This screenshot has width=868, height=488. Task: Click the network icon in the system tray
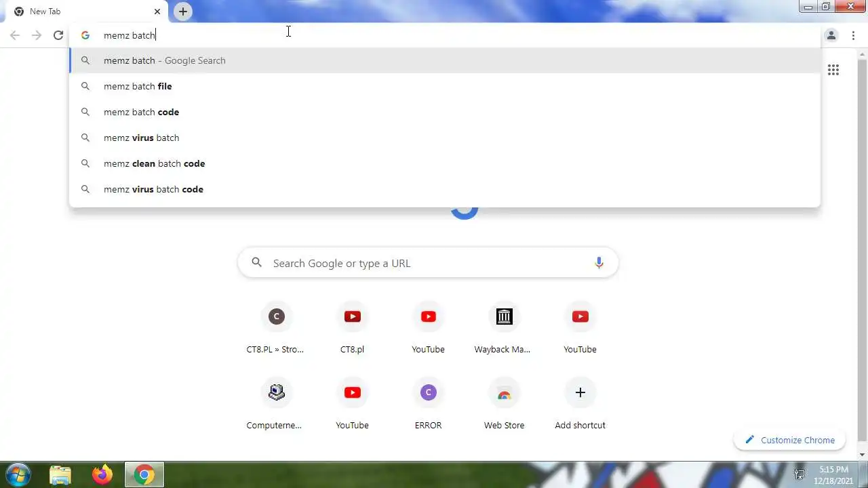coord(800,475)
